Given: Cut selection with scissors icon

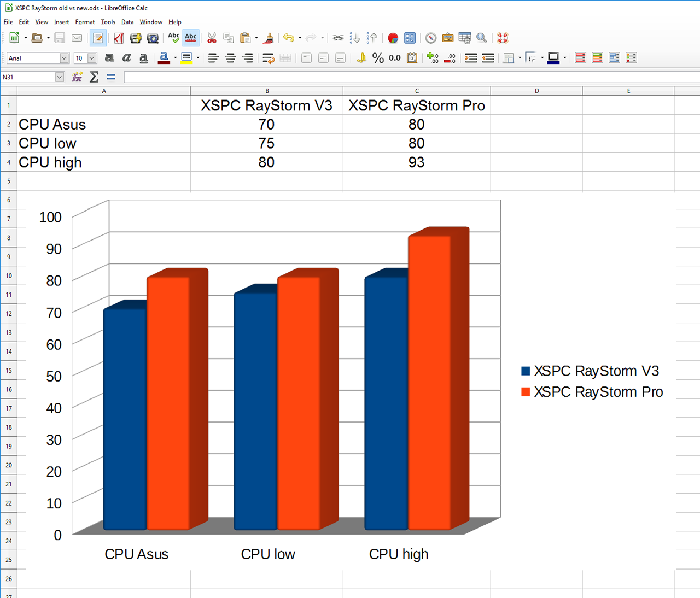Looking at the screenshot, I should [212, 38].
